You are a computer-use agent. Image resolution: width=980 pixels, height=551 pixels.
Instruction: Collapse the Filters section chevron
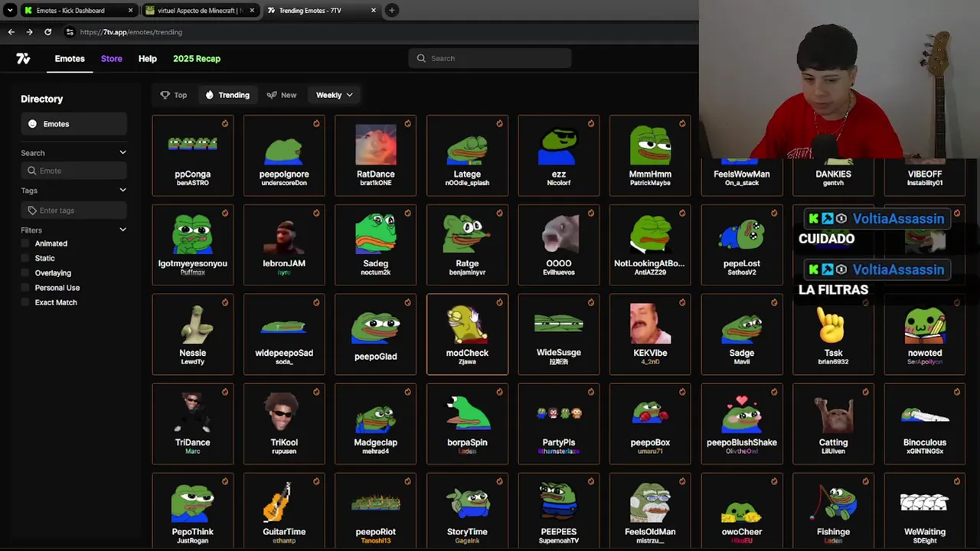122,230
